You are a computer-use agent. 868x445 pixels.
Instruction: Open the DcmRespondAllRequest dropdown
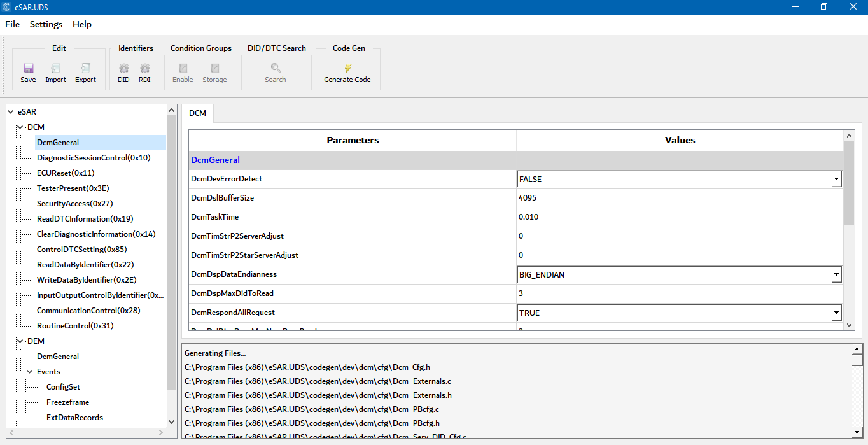pyautogui.click(x=836, y=313)
